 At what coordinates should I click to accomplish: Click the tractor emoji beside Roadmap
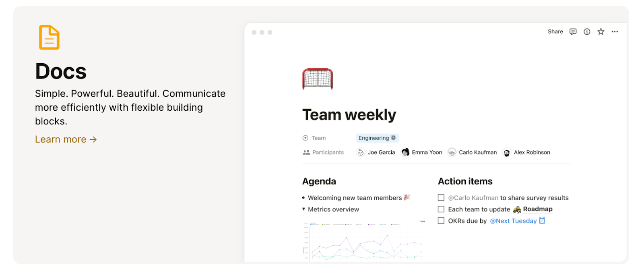516,209
